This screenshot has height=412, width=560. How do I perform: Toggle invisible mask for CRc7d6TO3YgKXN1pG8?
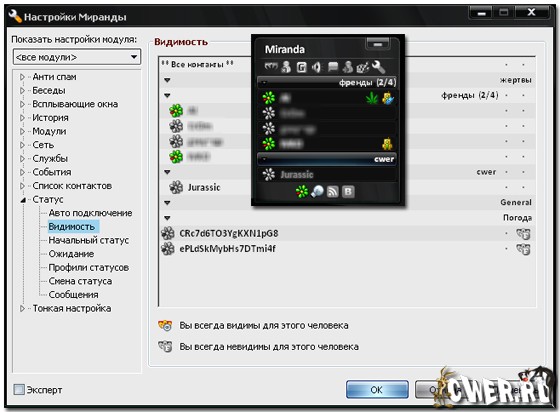[x=523, y=234]
